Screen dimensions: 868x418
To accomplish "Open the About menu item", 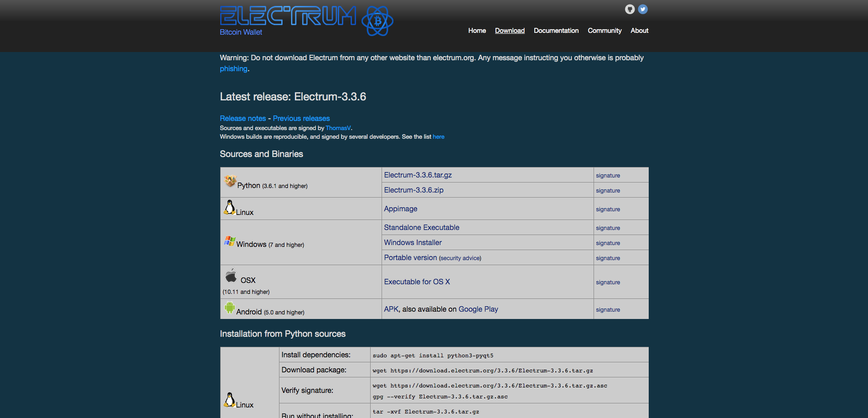I will 639,31.
